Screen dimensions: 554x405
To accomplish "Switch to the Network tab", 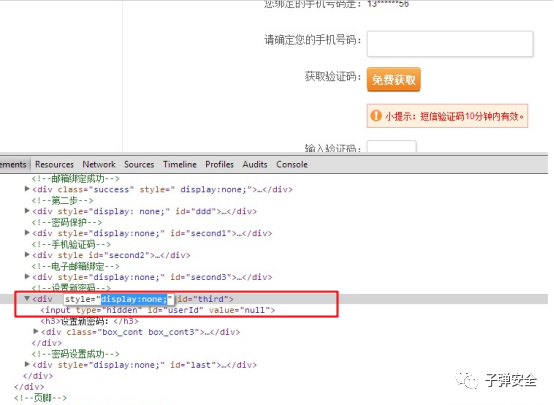I will 99,164.
